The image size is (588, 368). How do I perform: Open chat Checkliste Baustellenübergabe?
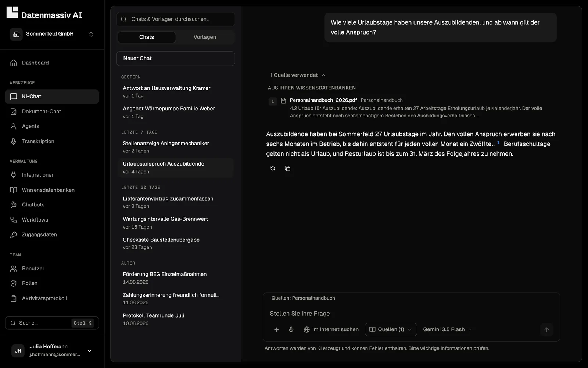click(176, 243)
